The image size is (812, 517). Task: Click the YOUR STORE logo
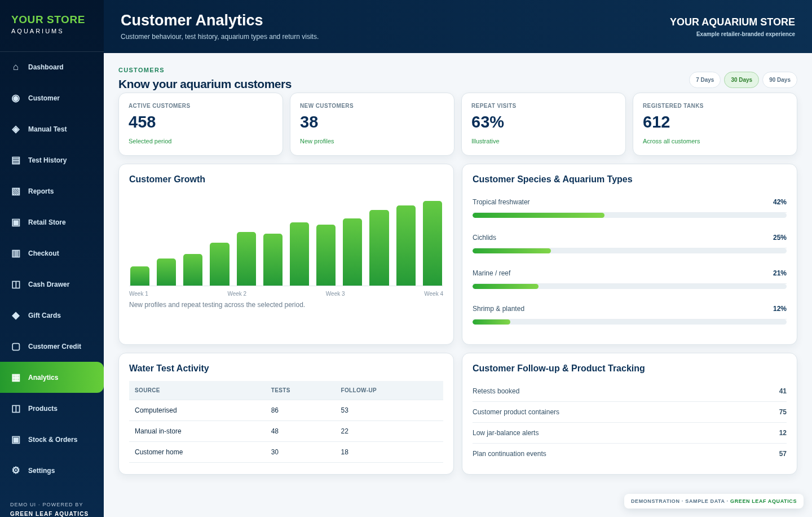[x=48, y=24]
